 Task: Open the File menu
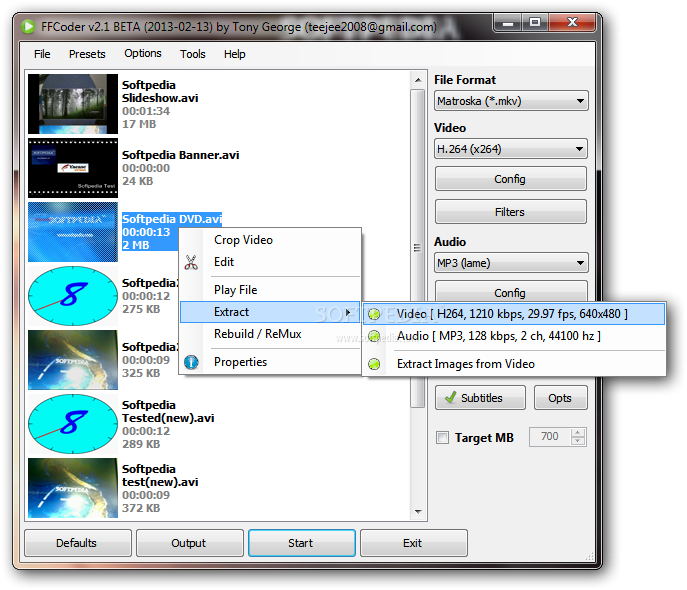pyautogui.click(x=42, y=54)
